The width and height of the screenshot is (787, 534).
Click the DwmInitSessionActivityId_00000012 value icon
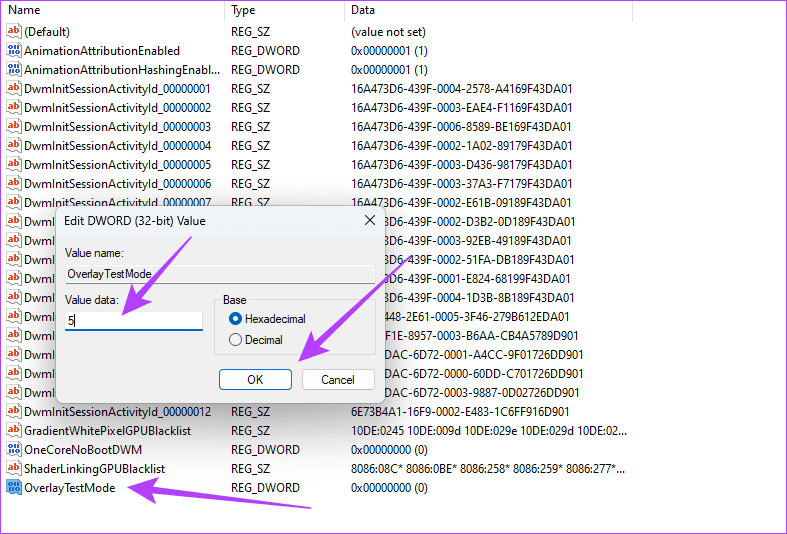point(14,411)
